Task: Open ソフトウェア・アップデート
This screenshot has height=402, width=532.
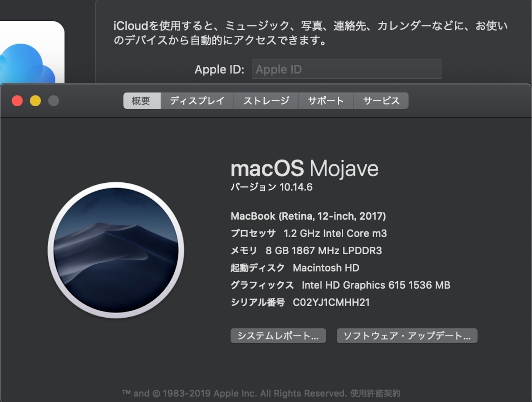Action: pos(407,336)
